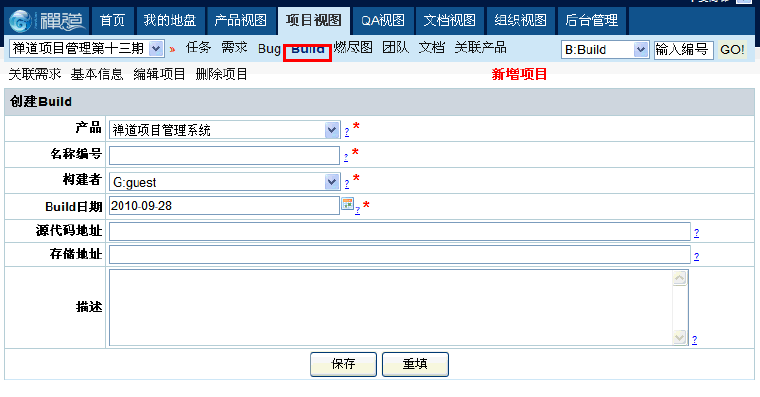Screen dimensions: 760x397
Task: Go to 首页 tab
Action: [x=112, y=21]
